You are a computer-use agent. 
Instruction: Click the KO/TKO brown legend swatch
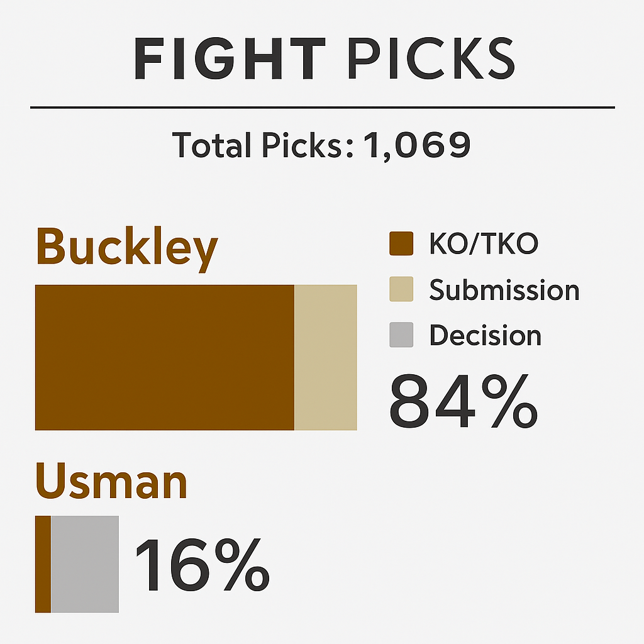pyautogui.click(x=401, y=243)
